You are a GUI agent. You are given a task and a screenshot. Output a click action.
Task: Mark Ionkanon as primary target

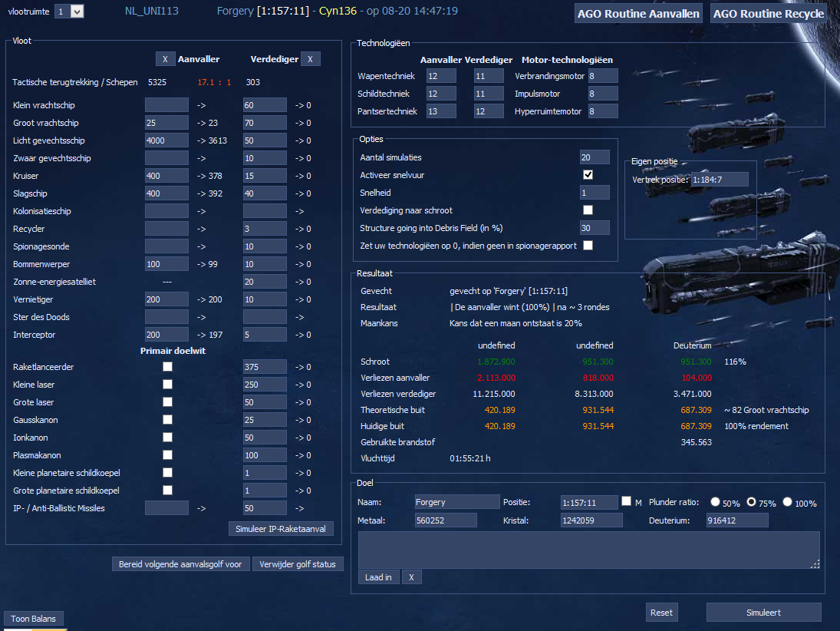[x=168, y=438]
